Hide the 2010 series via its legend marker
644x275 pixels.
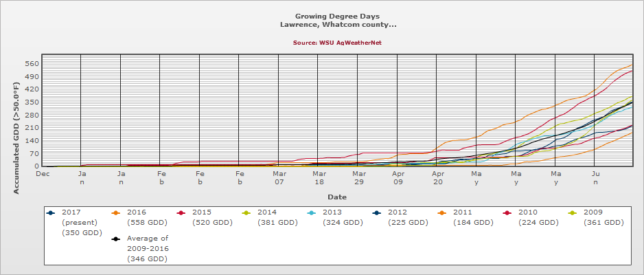(507, 213)
